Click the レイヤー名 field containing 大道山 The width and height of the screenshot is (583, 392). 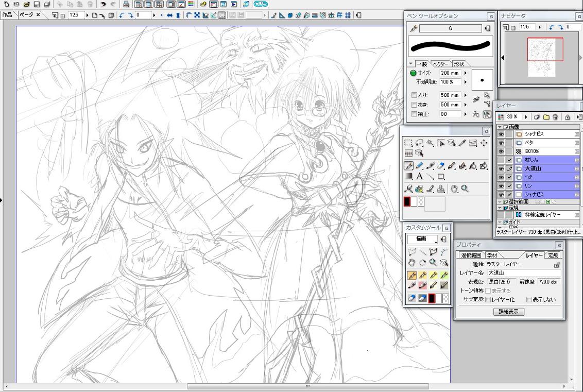523,273
